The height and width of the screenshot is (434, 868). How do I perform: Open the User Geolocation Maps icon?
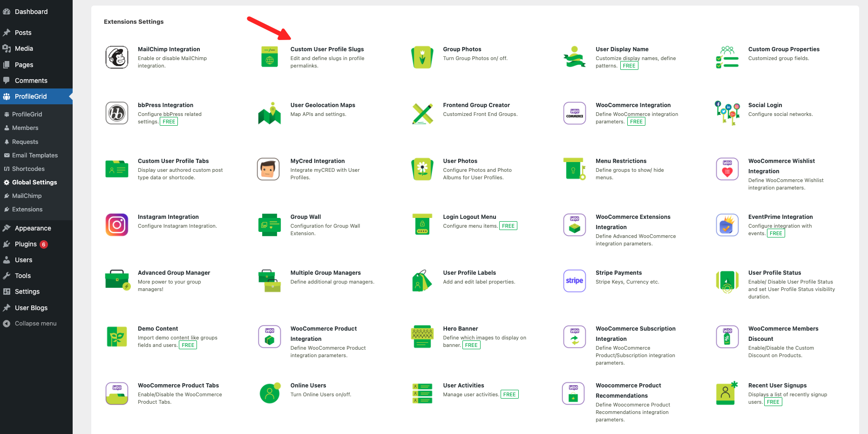(269, 113)
